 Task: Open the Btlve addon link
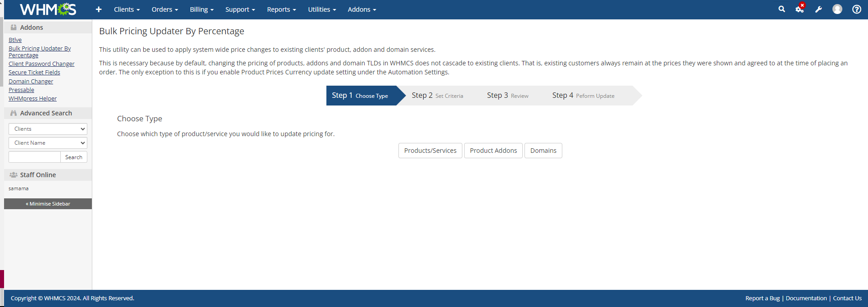click(15, 40)
